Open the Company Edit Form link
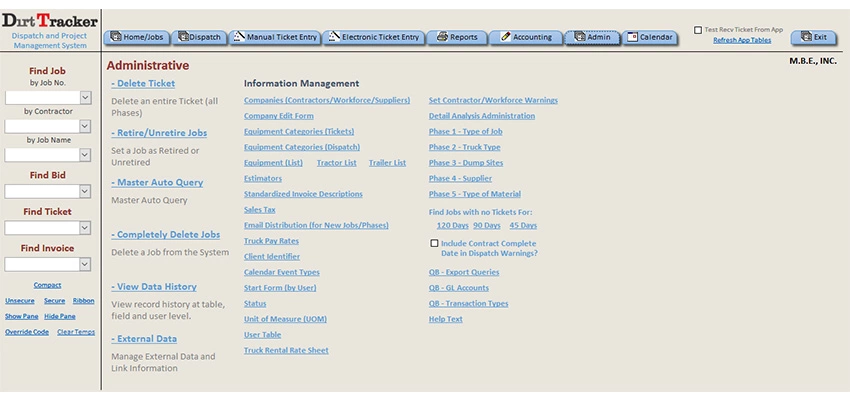850x400 pixels. [x=279, y=116]
